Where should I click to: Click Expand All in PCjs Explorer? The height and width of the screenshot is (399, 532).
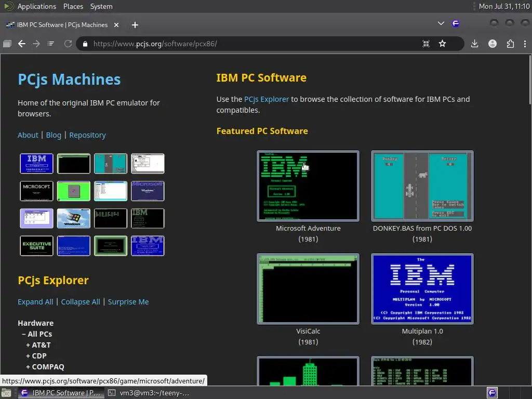[35, 302]
